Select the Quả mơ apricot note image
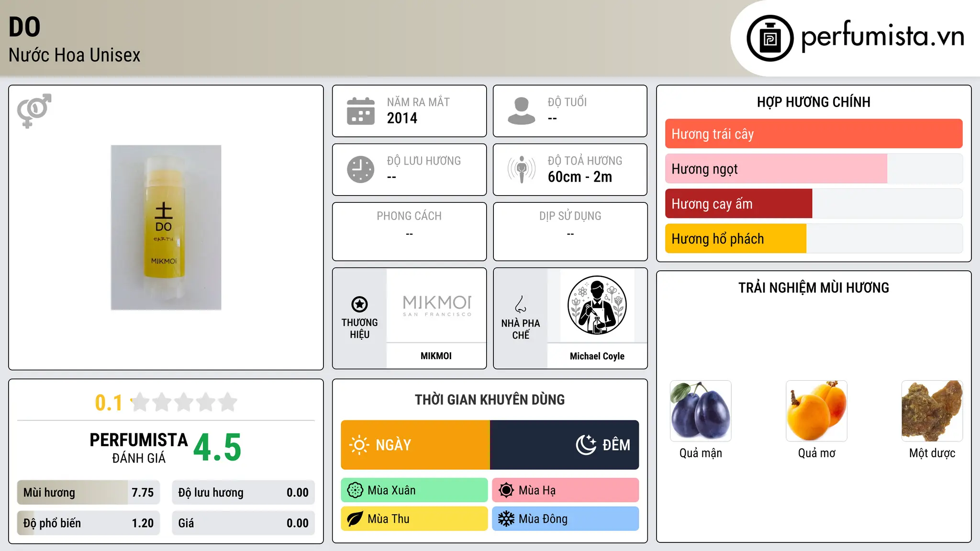Viewport: 980px width, 551px height. [816, 411]
